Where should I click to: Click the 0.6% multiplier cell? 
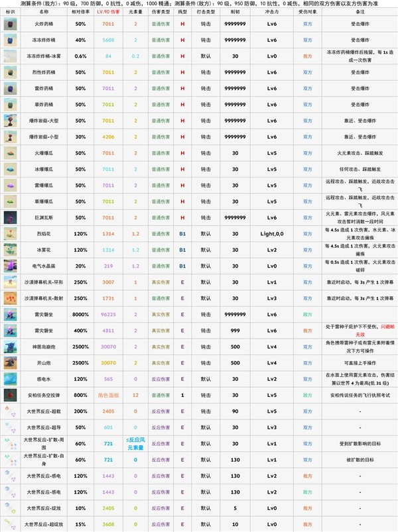pos(80,56)
